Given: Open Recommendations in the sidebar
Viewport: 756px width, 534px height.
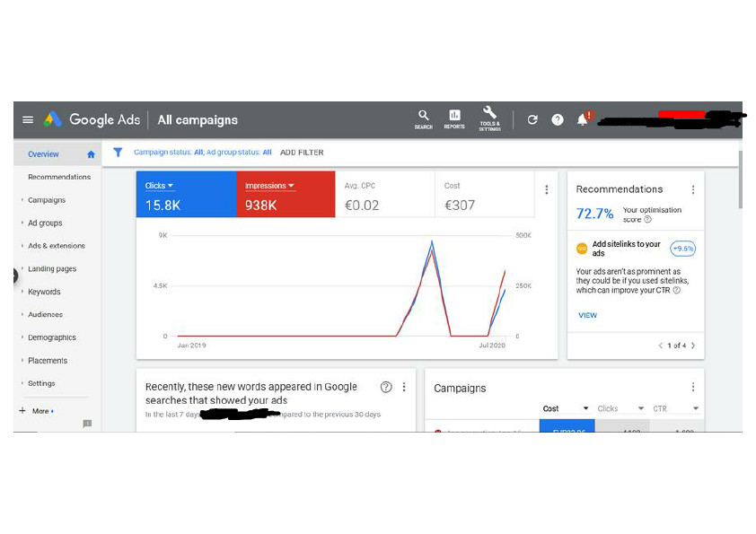Looking at the screenshot, I should click(x=57, y=177).
